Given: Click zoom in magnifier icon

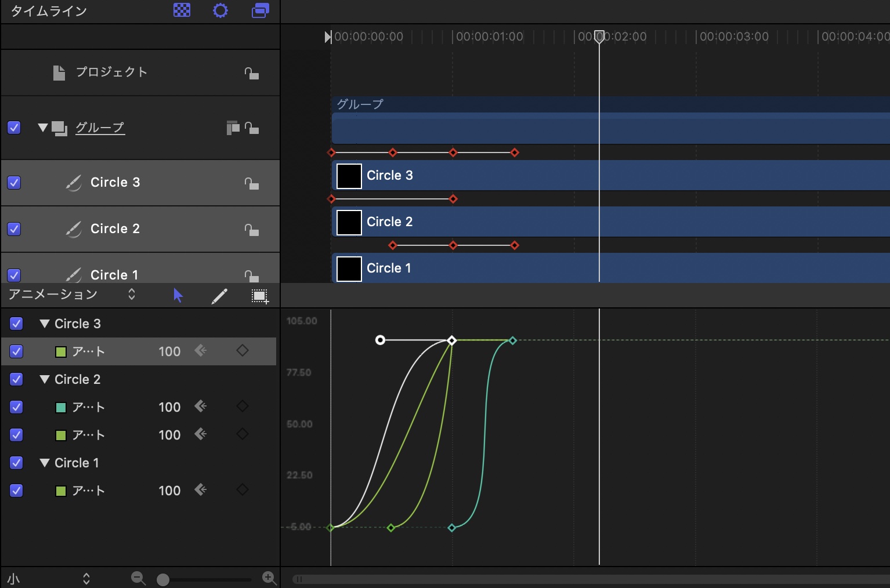Looking at the screenshot, I should 269,578.
